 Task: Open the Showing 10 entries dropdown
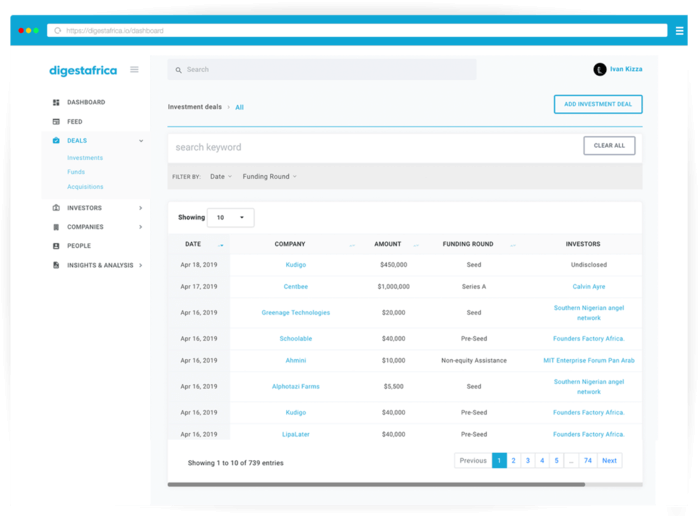click(x=231, y=217)
